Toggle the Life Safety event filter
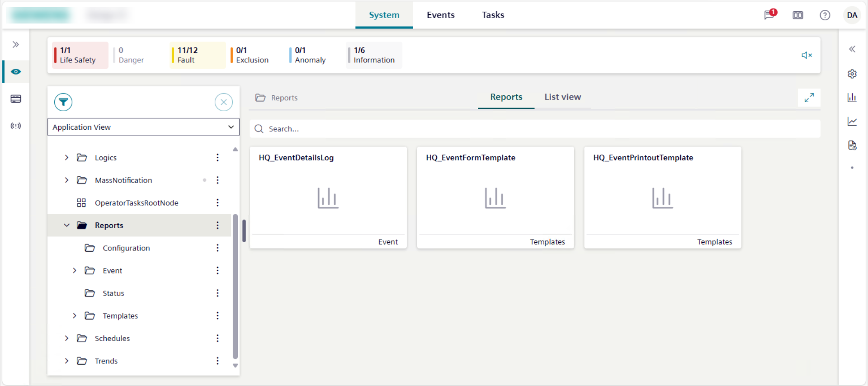 point(80,55)
